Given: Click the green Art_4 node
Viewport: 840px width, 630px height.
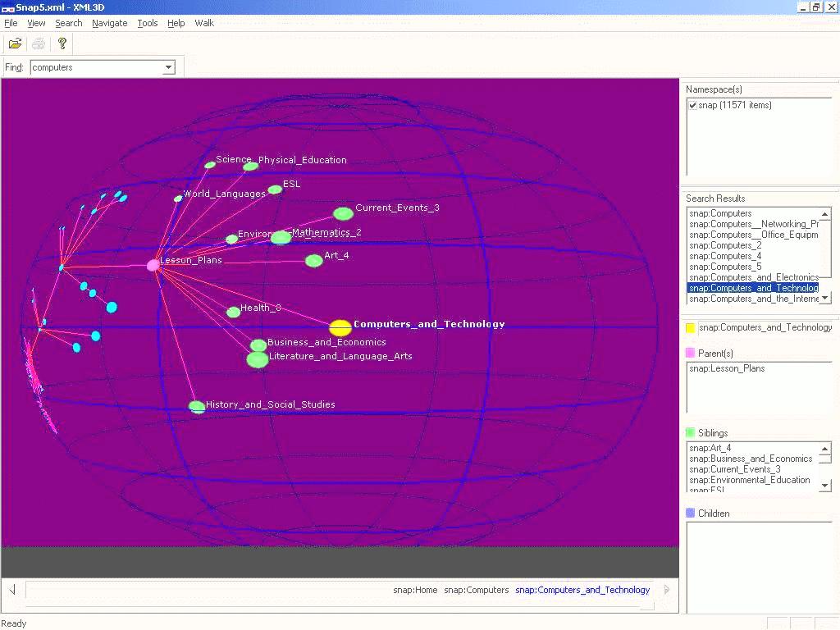Looking at the screenshot, I should 313,261.
